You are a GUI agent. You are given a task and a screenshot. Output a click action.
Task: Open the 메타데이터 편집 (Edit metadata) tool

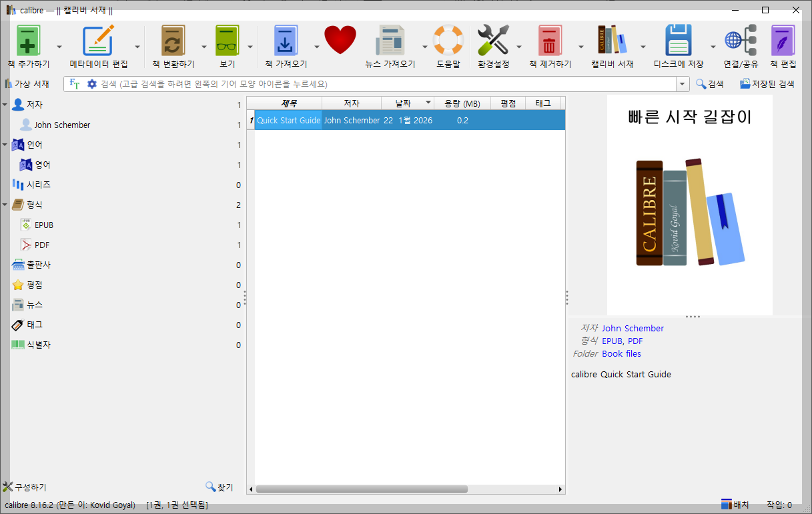(99, 41)
